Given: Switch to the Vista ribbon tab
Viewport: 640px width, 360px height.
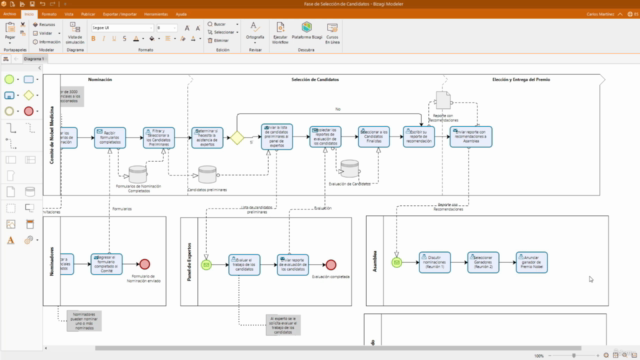Looking at the screenshot, I should tap(69, 14).
